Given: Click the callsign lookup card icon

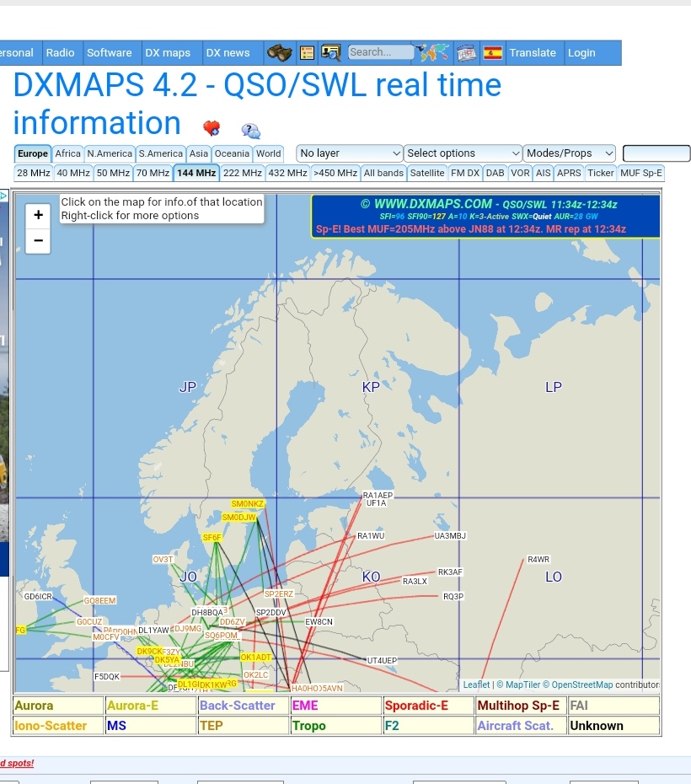Looking at the screenshot, I should (330, 52).
